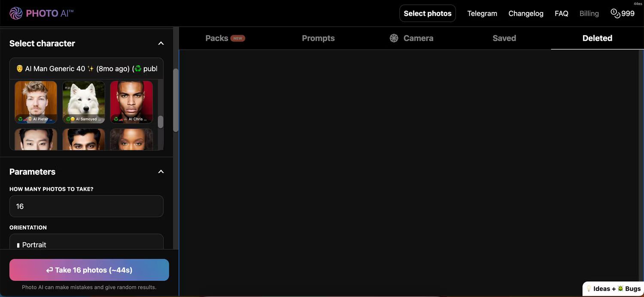Image resolution: width=644 pixels, height=297 pixels.
Task: Click the Select photos button
Action: coord(428,13)
